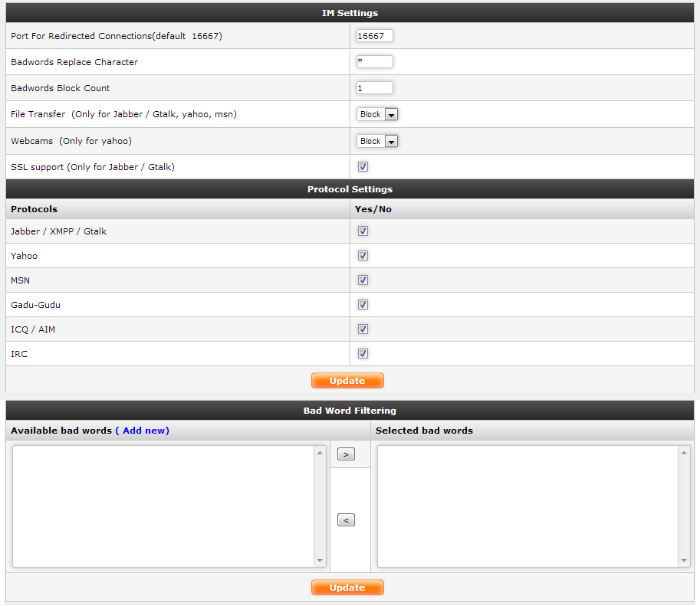
Task: Toggle SSL support checkbox
Action: [363, 166]
